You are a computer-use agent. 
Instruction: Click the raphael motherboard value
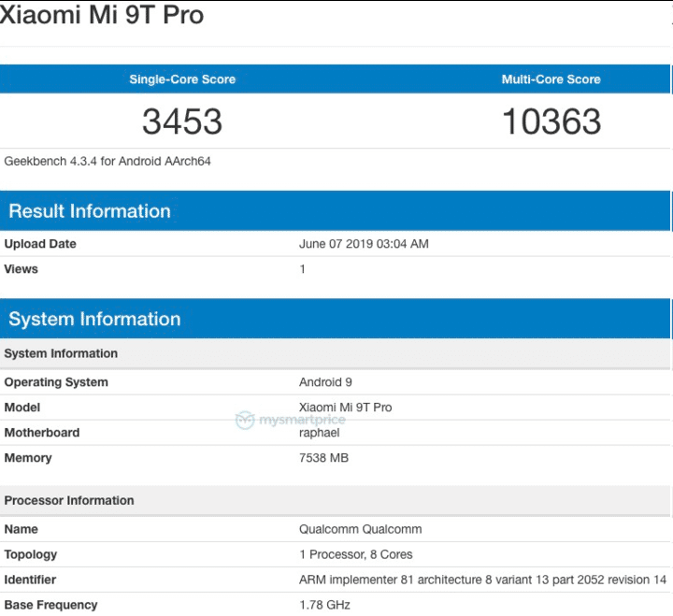point(322,433)
